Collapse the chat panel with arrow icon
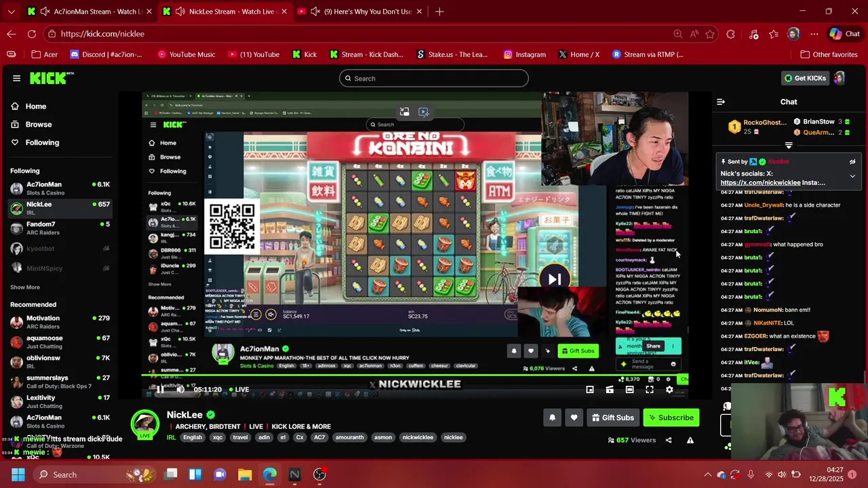This screenshot has width=868, height=488. pos(721,102)
